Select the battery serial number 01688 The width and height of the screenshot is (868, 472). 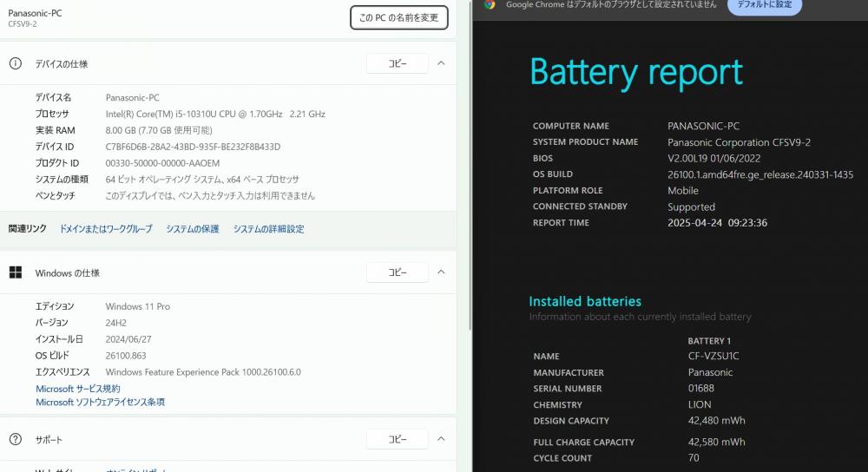(x=700, y=389)
